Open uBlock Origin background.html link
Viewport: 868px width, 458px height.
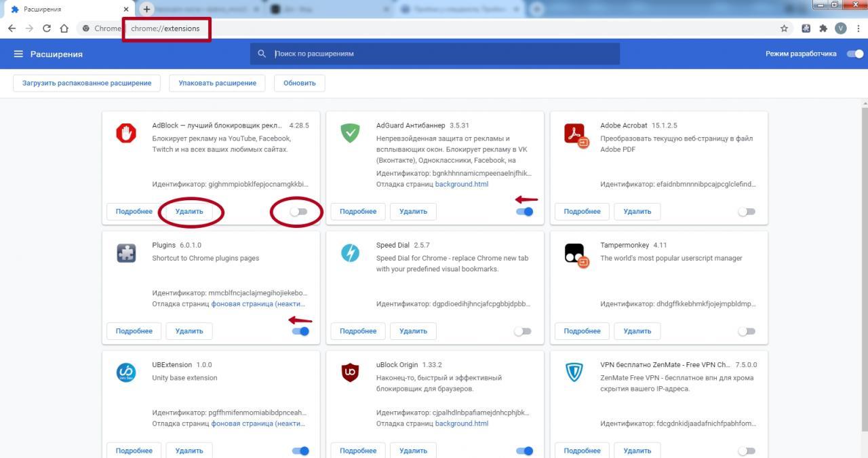tap(462, 423)
